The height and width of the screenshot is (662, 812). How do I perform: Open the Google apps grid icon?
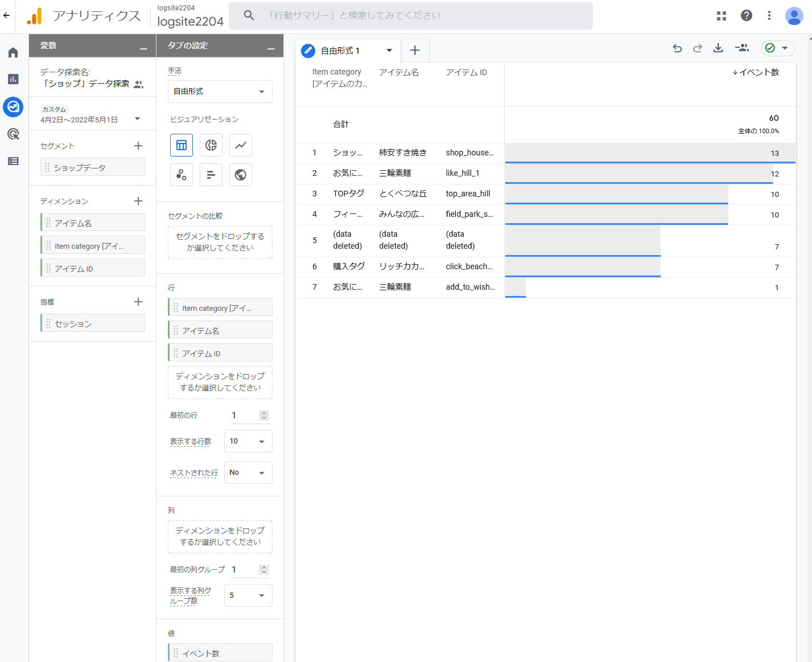[x=722, y=16]
